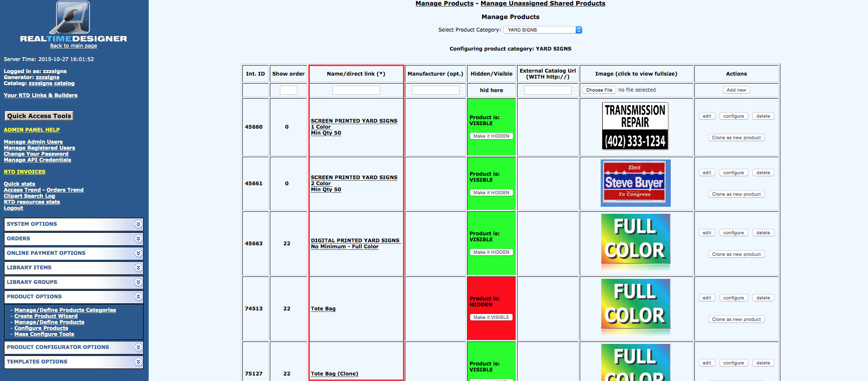868x381 pixels.
Task: Open the Select Product Category dropdown
Action: 543,30
